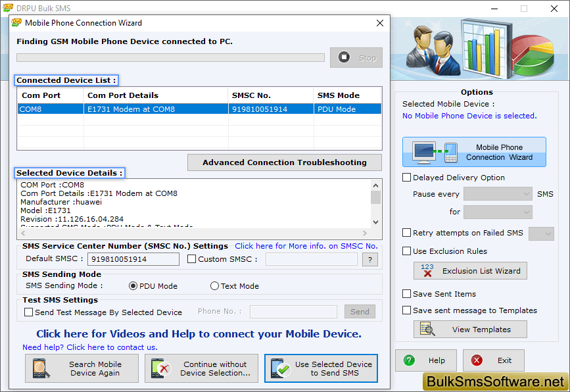570x392 pixels.
Task: Enable Save sent message to Templates
Action: tap(406, 310)
